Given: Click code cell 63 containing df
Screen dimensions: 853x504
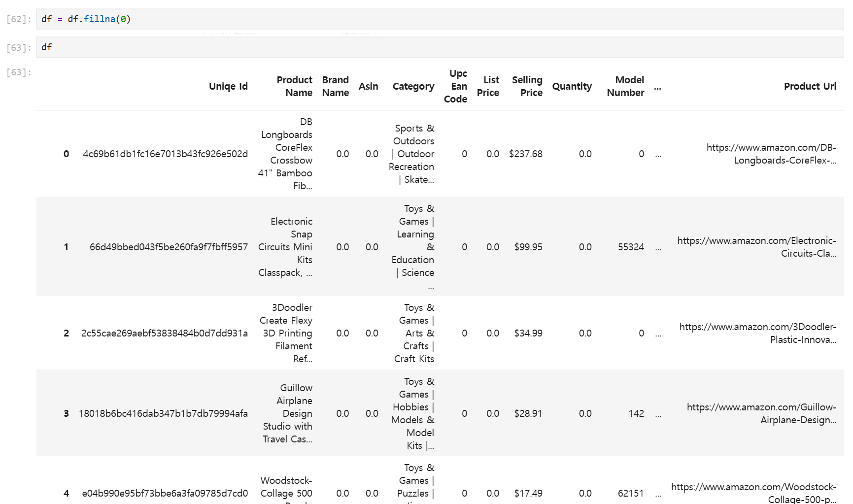Looking at the screenshot, I should point(440,47).
